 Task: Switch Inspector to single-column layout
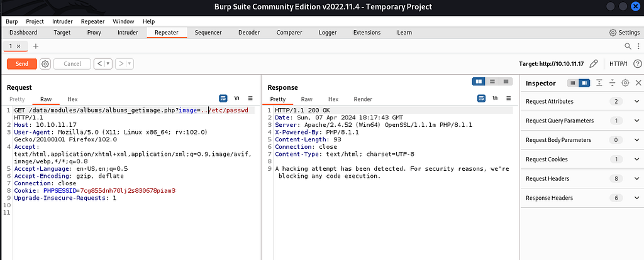point(573,83)
